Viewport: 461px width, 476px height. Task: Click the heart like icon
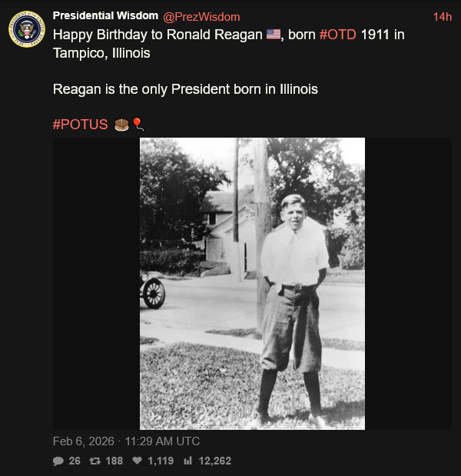(137, 461)
